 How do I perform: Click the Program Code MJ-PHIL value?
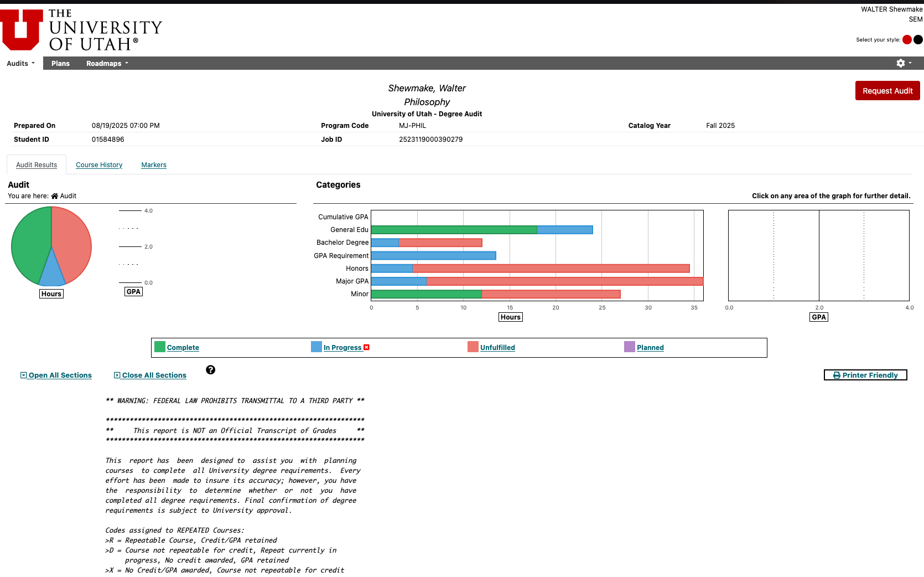point(413,126)
